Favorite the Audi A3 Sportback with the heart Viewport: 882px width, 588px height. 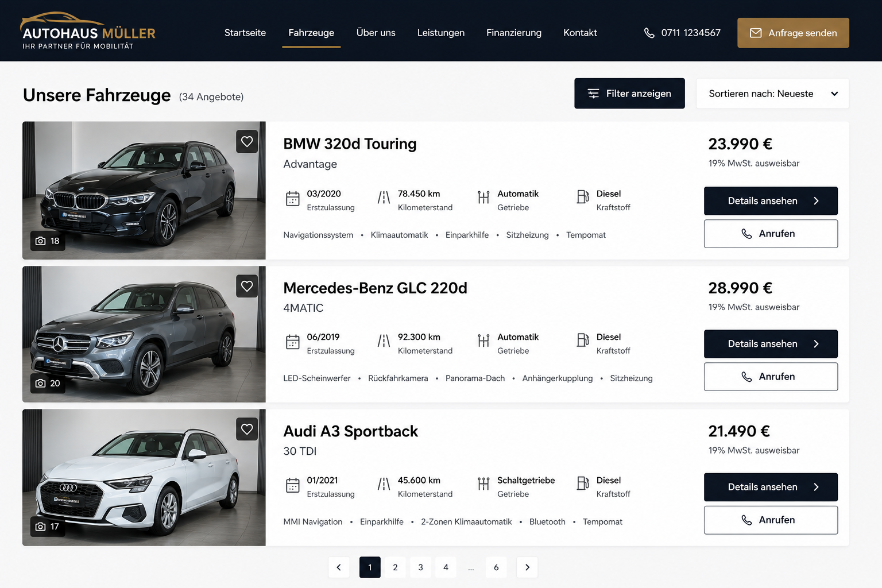[247, 429]
